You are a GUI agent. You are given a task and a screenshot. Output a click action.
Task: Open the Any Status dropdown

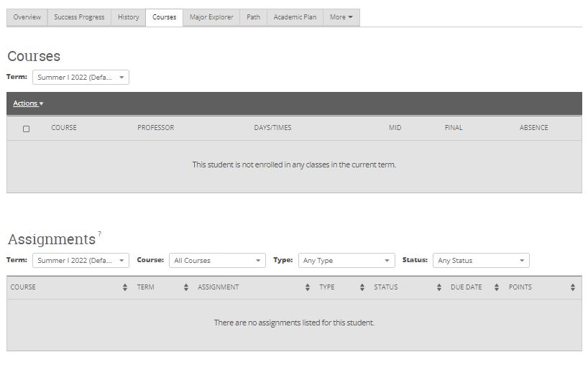click(x=481, y=261)
